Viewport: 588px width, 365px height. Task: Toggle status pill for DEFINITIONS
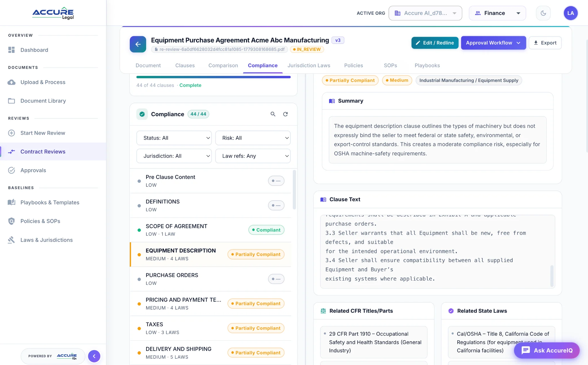(276, 205)
